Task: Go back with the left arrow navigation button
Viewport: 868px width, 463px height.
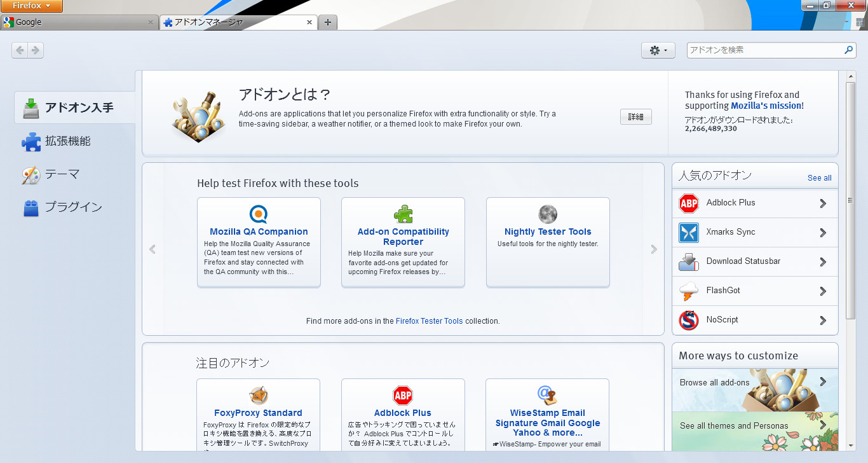Action: [x=20, y=50]
